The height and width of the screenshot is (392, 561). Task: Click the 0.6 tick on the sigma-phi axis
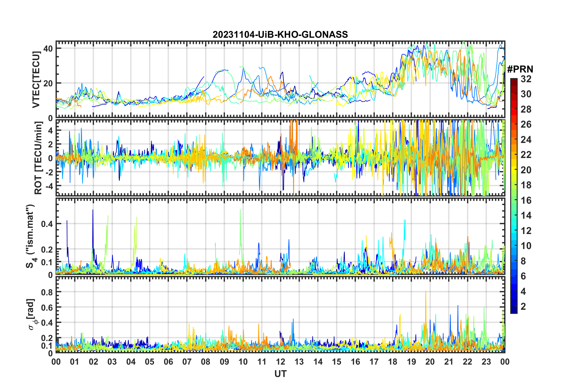coord(47,307)
